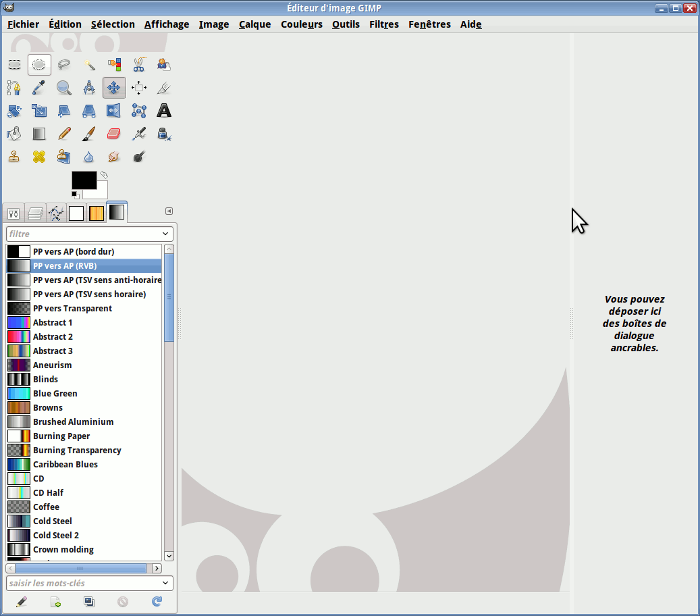Open the Filtres menu
The image size is (700, 616).
tap(383, 24)
